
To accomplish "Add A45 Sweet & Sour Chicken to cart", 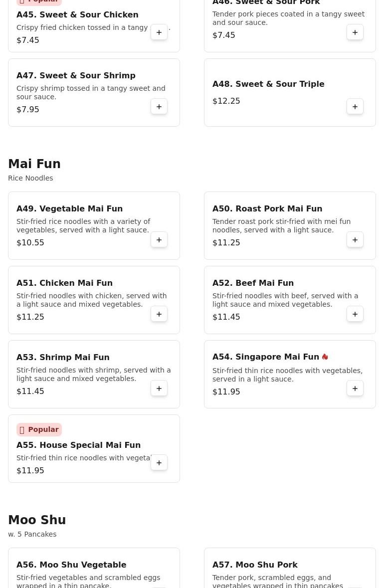I will [159, 32].
